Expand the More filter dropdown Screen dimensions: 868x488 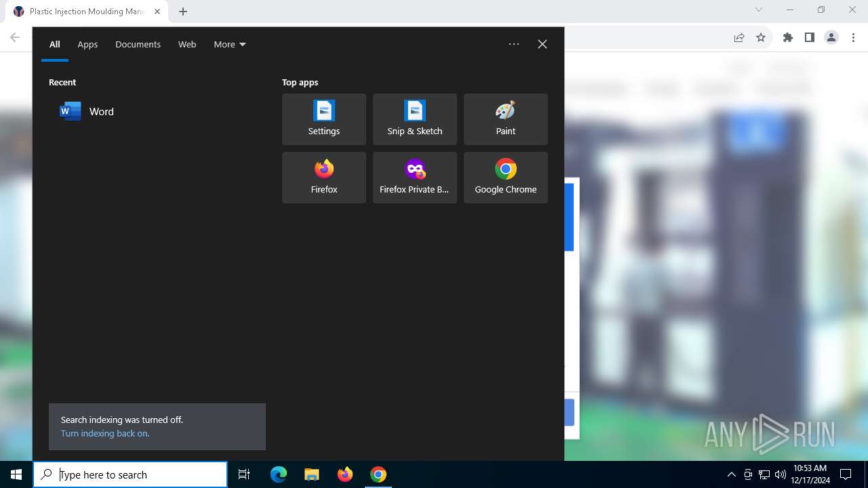(x=230, y=44)
